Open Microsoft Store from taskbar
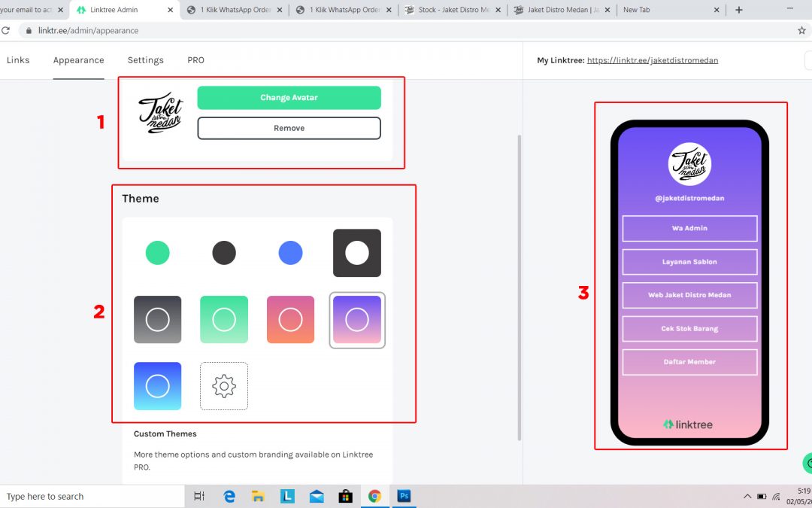Screen dimensions: 812x508 tap(345, 497)
